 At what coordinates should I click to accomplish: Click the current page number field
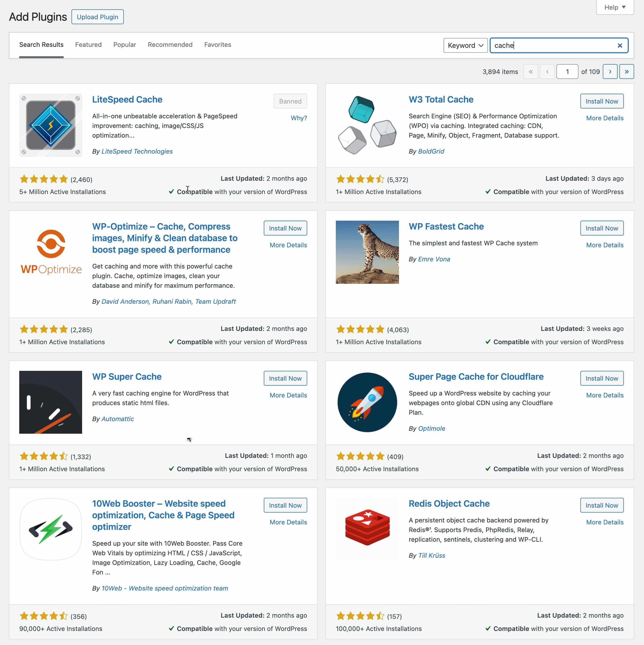click(x=567, y=72)
